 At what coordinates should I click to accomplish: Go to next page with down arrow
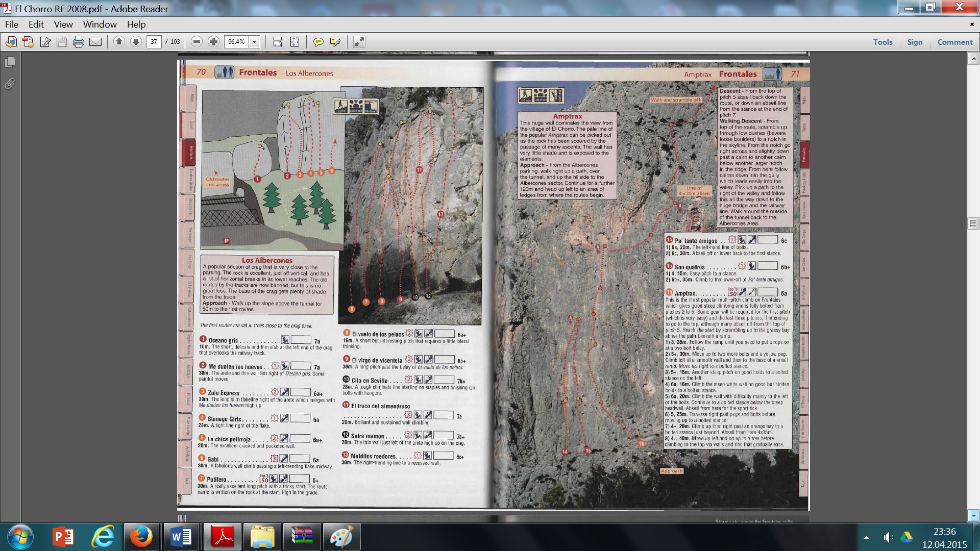coord(136,42)
